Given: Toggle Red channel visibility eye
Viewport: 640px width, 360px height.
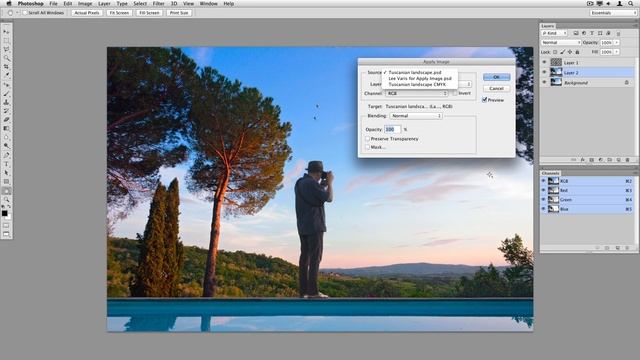Looking at the screenshot, I should coord(543,190).
